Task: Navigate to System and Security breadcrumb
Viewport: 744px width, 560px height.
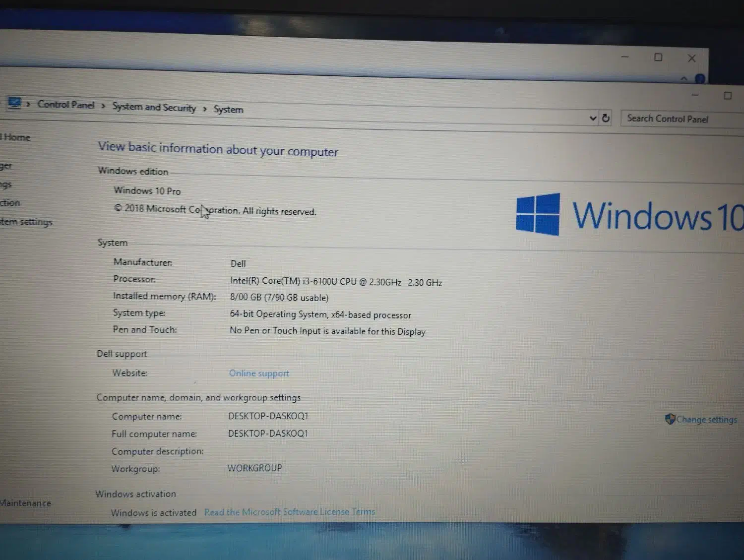Action: 154,107
